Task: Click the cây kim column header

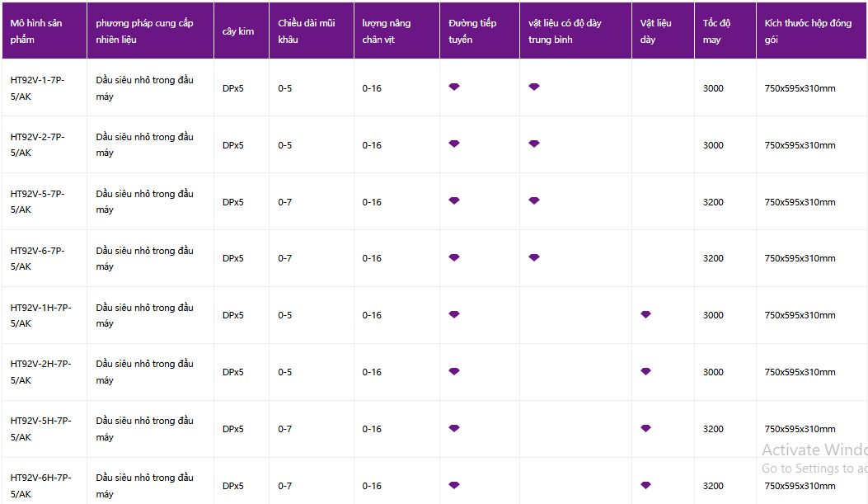Action: 242,31
